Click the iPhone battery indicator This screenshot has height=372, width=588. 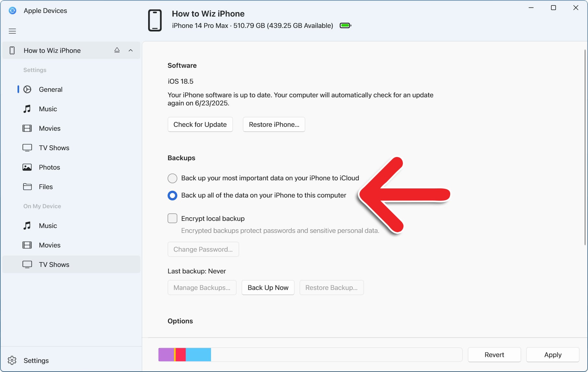[x=345, y=25]
